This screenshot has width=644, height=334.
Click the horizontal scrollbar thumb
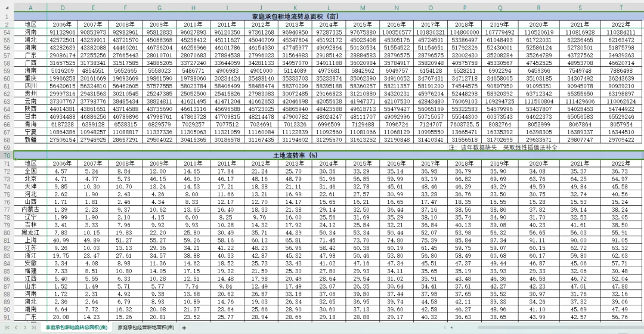[561, 327]
